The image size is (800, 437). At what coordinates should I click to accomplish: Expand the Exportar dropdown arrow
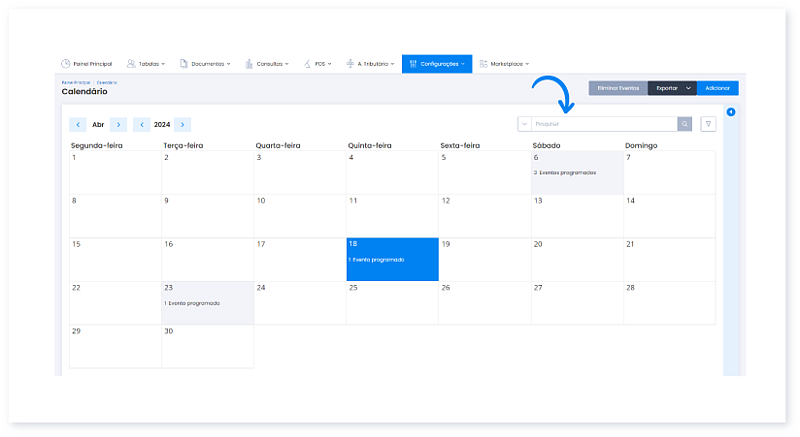tap(689, 88)
